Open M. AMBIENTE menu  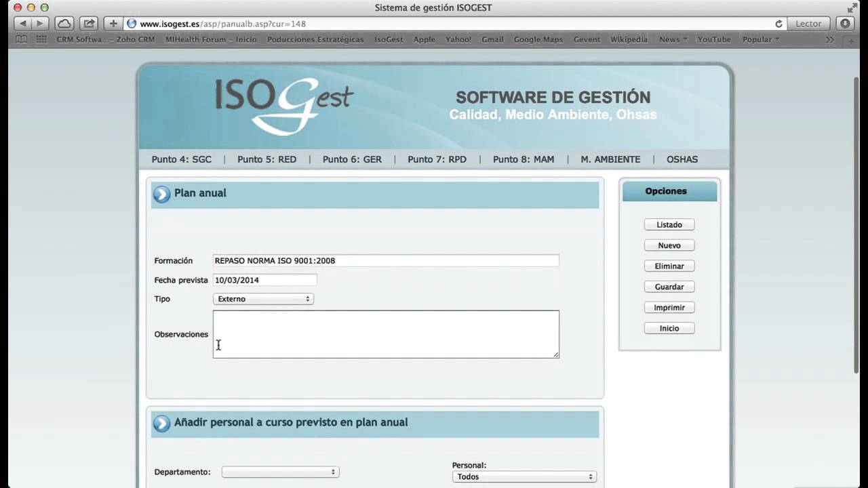pos(610,159)
